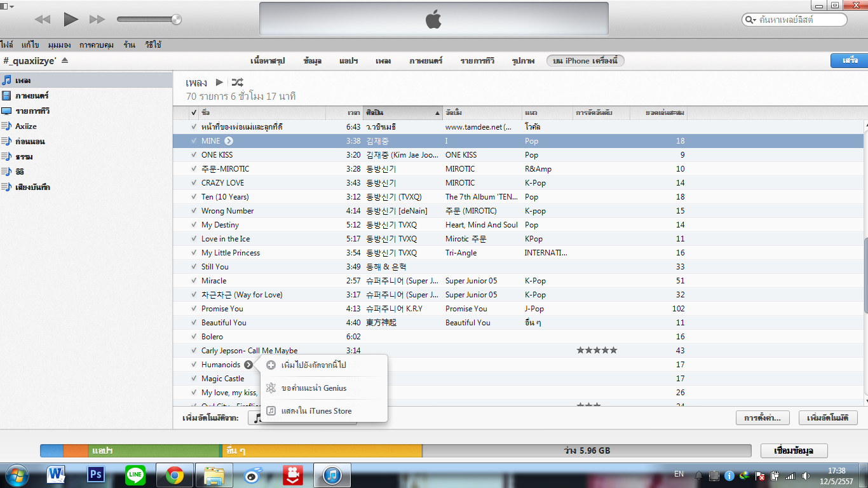Click the plus icon to add to Up Next
The width and height of the screenshot is (868, 488).
click(x=271, y=365)
